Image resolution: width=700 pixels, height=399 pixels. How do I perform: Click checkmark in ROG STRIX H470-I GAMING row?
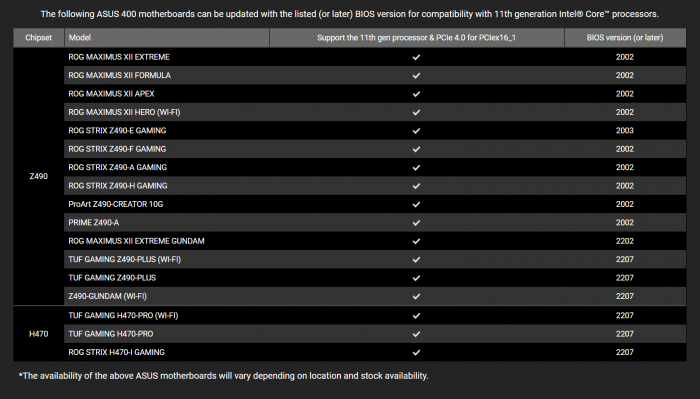coord(416,353)
